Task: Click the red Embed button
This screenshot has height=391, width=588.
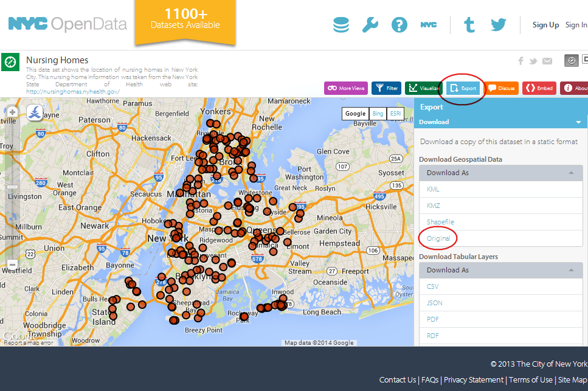Action: (539, 88)
